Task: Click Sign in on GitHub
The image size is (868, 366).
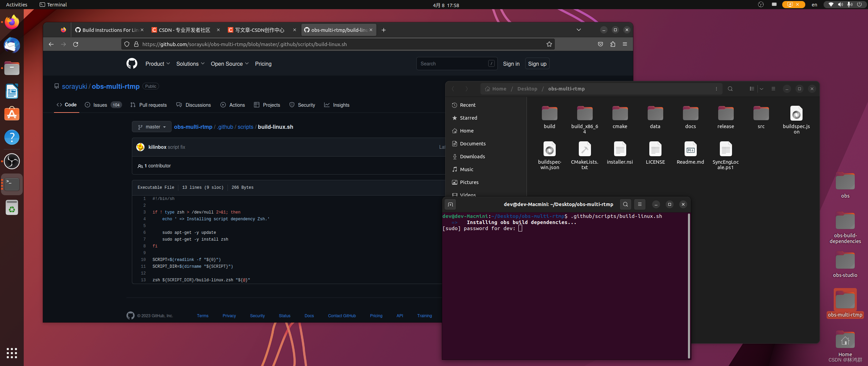Action: click(x=511, y=64)
